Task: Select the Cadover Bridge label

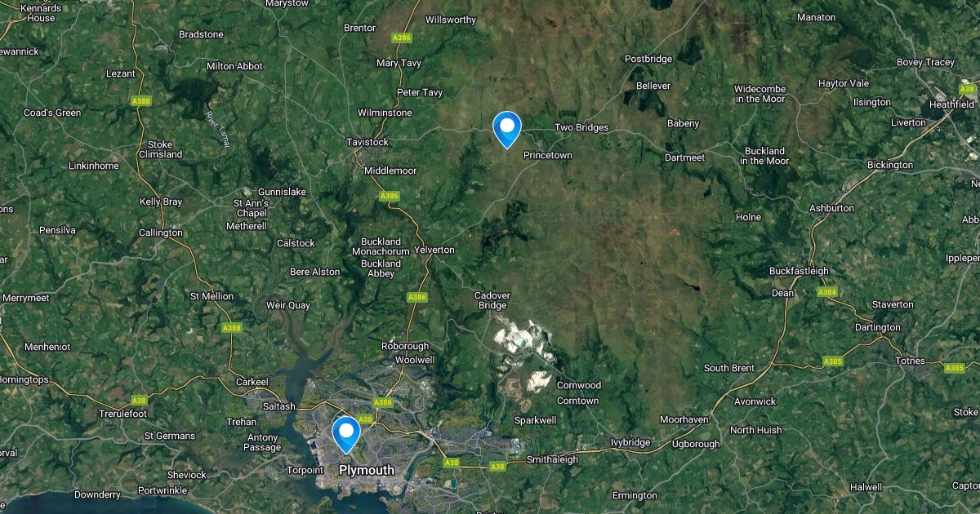Action: pos(492,299)
